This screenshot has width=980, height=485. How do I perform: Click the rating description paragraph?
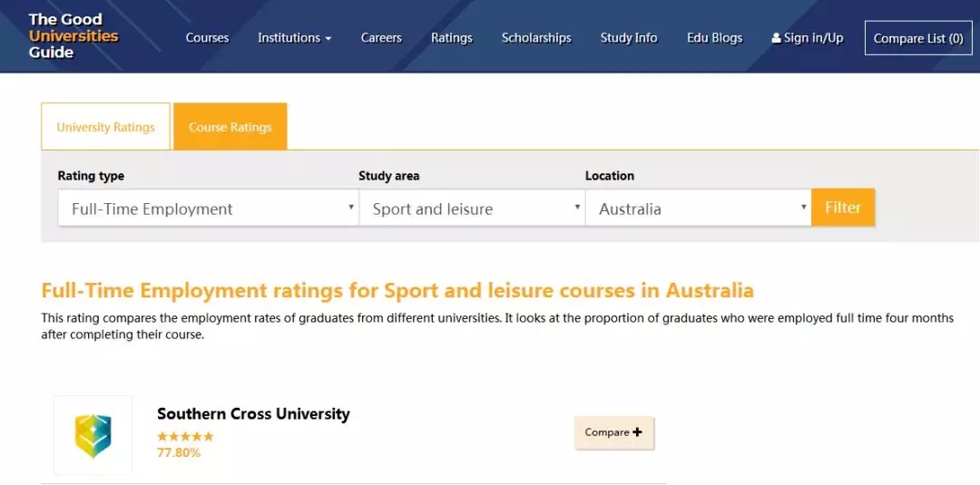click(x=497, y=325)
